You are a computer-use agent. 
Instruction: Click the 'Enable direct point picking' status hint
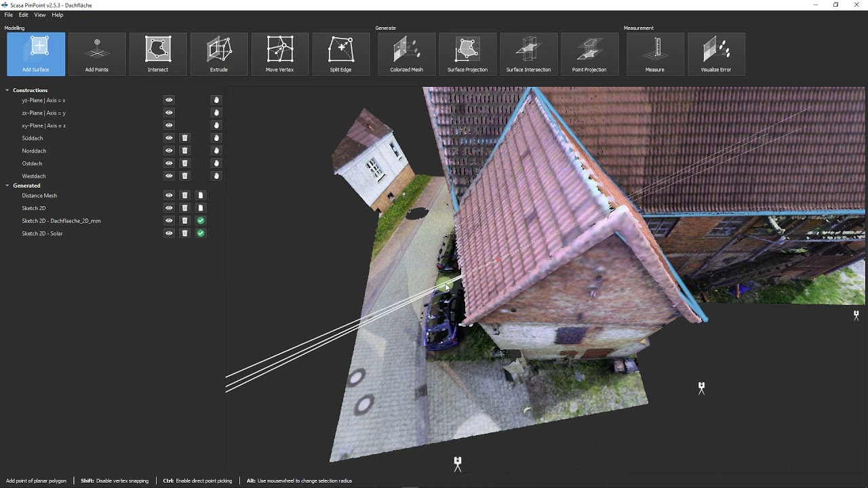click(203, 481)
